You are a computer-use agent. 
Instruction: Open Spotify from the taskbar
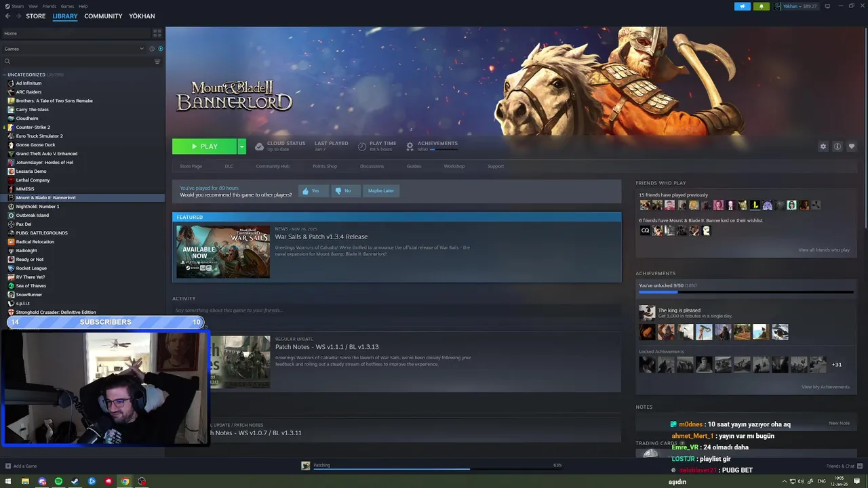coord(58,481)
